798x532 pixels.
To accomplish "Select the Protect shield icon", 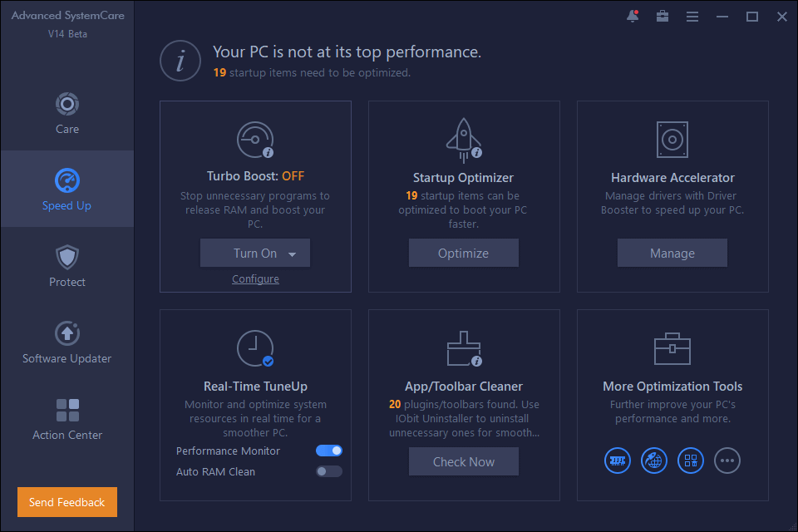I will [x=66, y=259].
